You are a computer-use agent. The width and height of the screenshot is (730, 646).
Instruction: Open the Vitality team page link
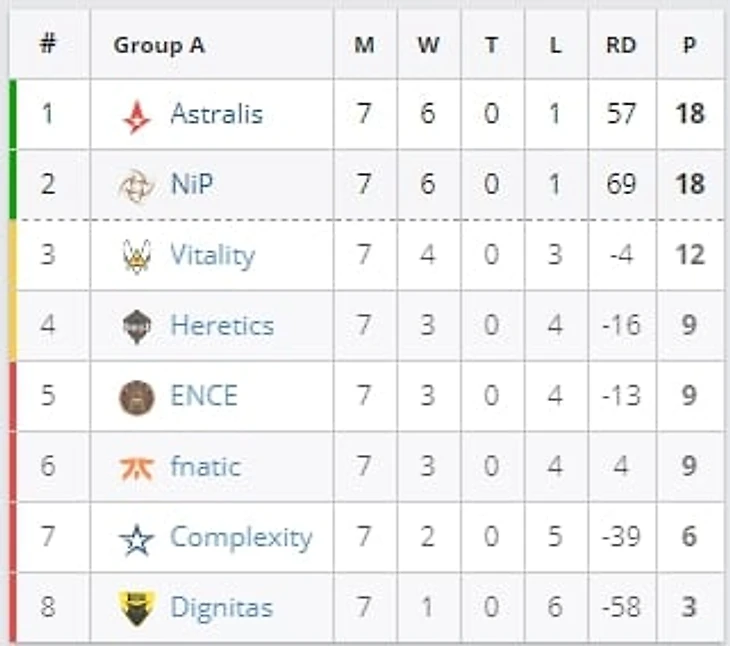tap(212, 256)
